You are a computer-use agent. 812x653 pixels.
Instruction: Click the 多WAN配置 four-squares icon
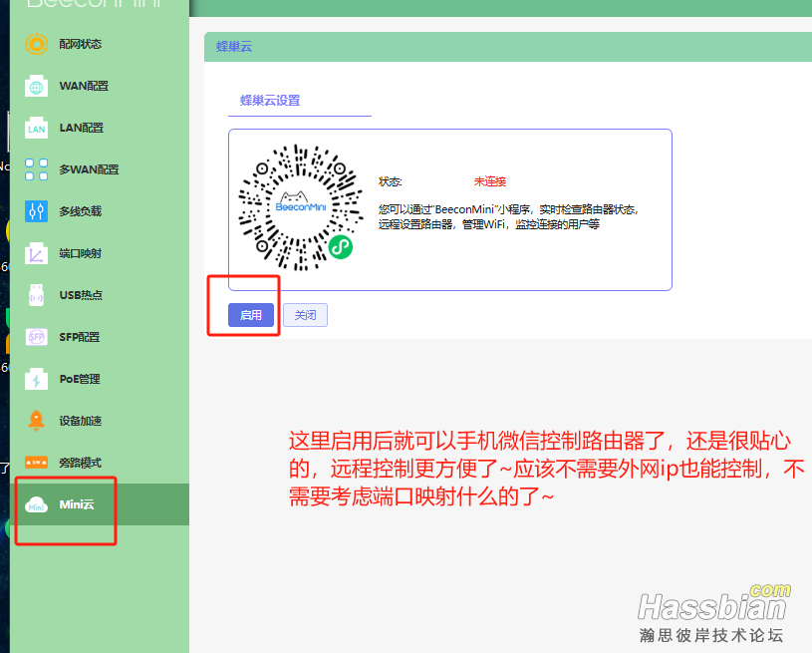(36, 169)
